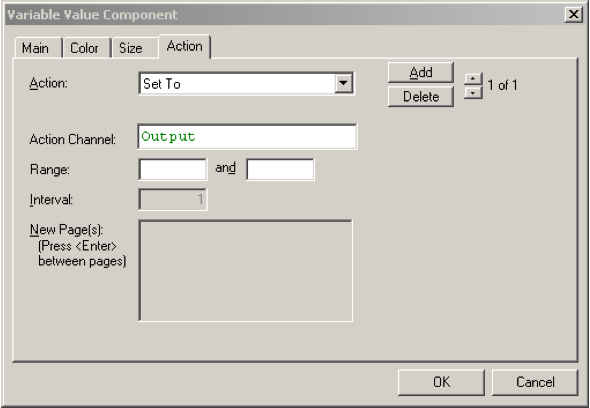Cancel the Variable Value Component dialog
This screenshot has width=590, height=408.
[535, 382]
